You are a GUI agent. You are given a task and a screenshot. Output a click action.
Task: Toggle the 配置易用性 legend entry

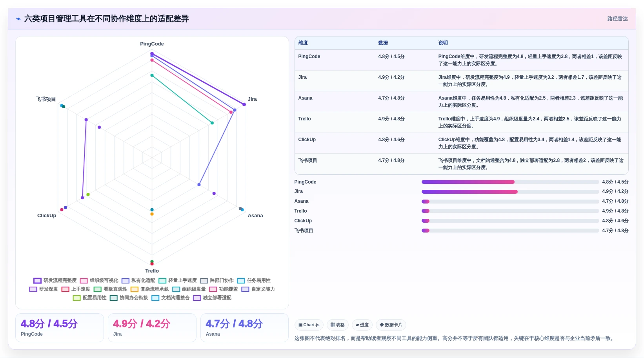(x=89, y=298)
